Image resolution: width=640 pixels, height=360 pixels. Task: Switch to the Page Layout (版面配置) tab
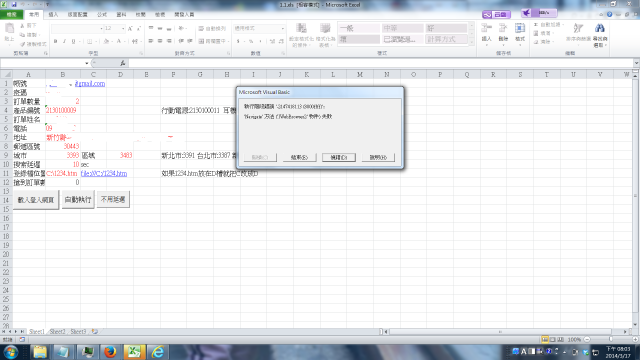coord(78,14)
